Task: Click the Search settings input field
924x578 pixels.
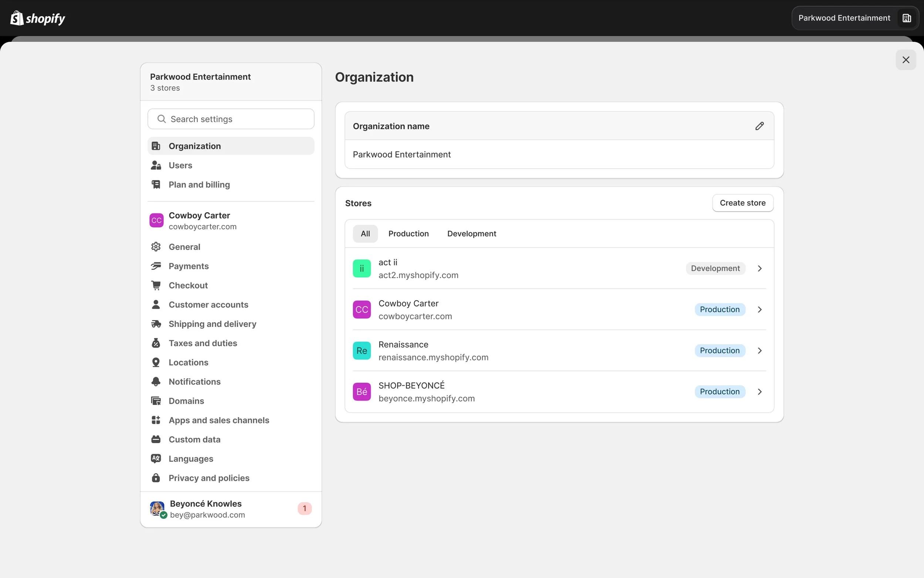Action: pyautogui.click(x=231, y=119)
